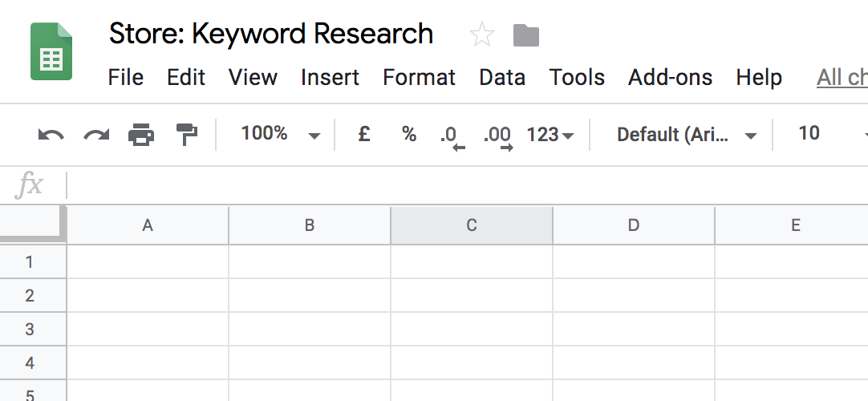Viewport: 868px width, 401px height.
Task: Activate the paint format roller
Action: point(187,135)
